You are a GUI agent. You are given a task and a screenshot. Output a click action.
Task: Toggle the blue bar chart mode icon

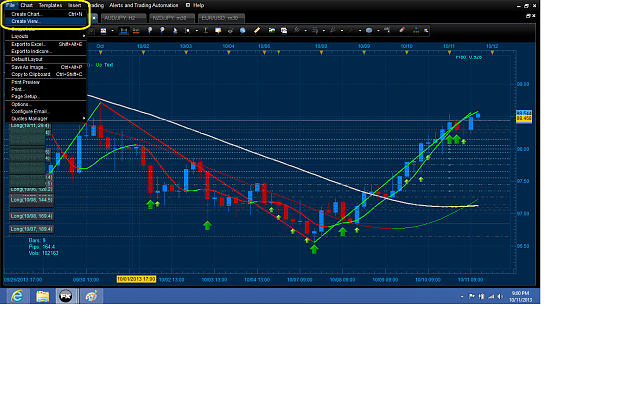tap(124, 31)
